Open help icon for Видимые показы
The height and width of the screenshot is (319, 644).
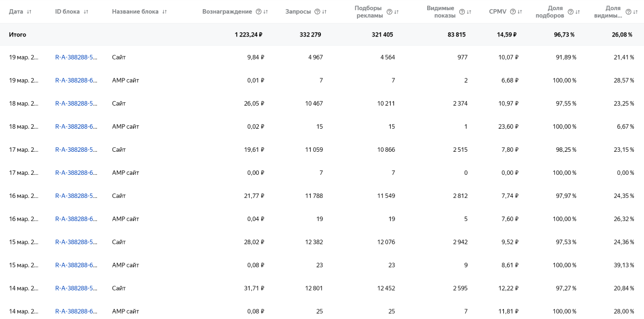tap(462, 12)
